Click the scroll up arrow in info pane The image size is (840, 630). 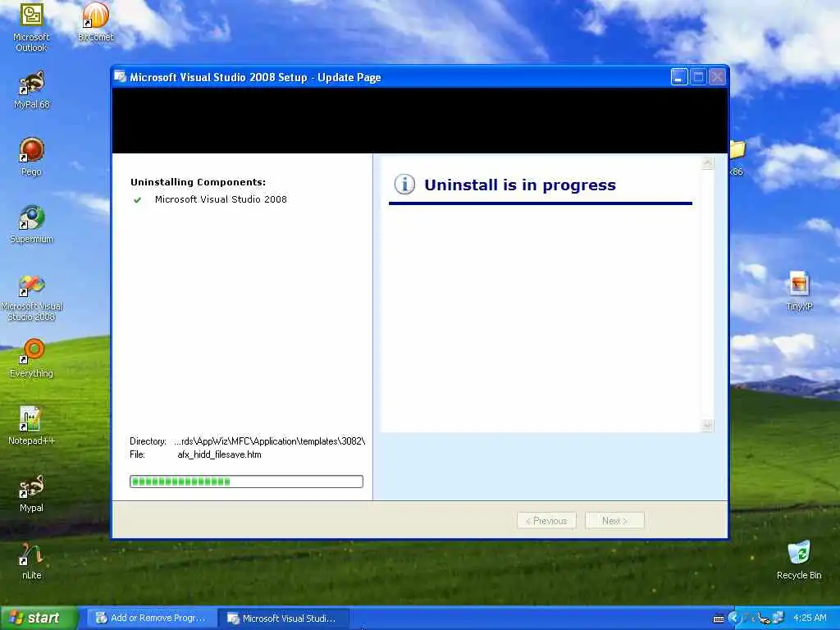(x=707, y=163)
